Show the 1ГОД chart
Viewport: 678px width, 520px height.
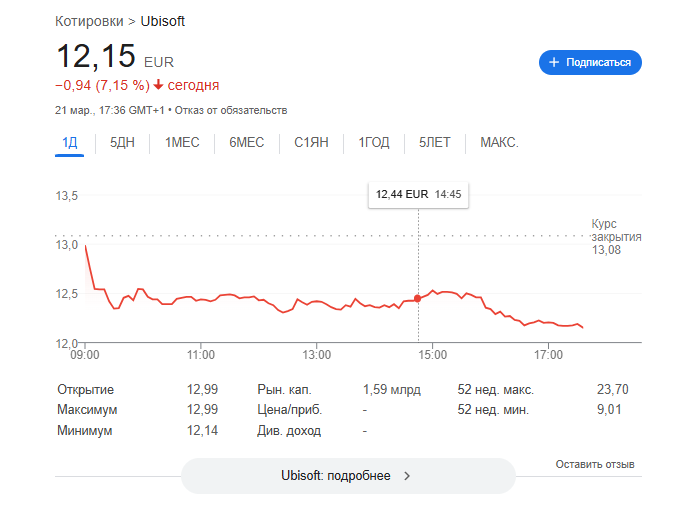374,143
